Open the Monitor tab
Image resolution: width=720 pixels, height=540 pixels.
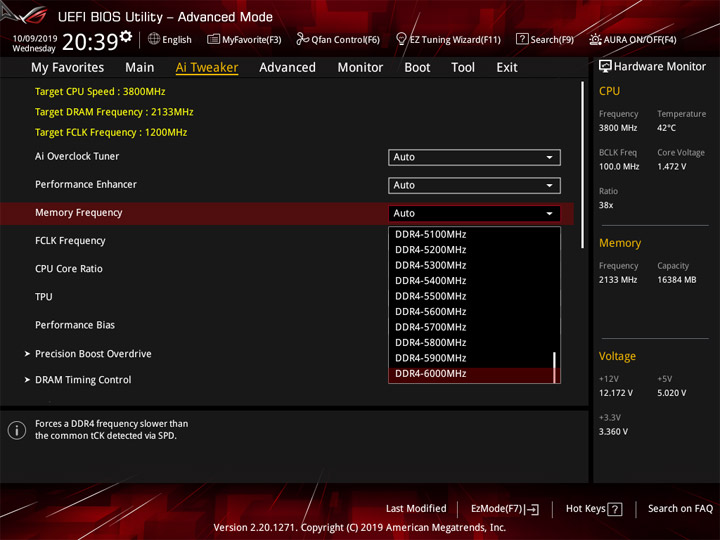pyautogui.click(x=360, y=68)
